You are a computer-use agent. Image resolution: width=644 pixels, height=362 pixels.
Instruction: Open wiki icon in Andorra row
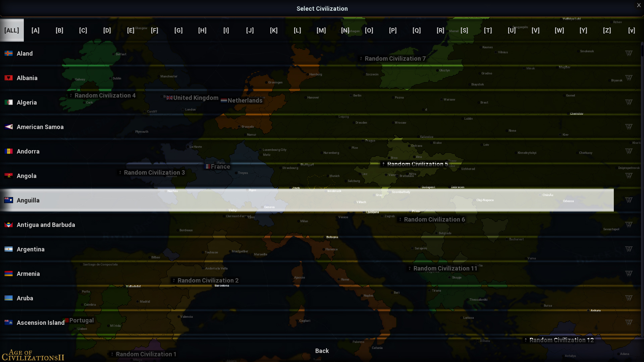pyautogui.click(x=629, y=151)
